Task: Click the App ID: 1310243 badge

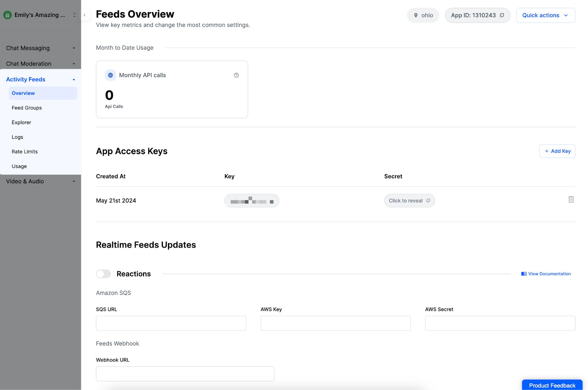Action: (x=477, y=15)
